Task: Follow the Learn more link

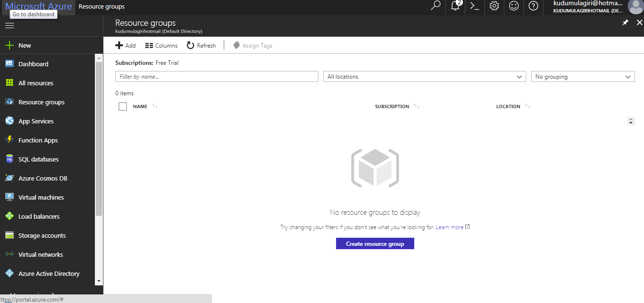Action: (449, 227)
